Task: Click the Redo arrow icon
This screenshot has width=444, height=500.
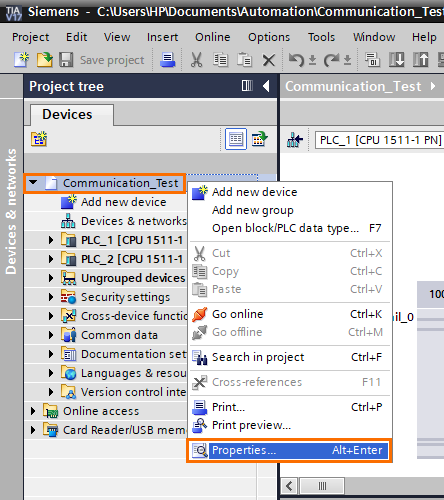Action: tap(331, 60)
